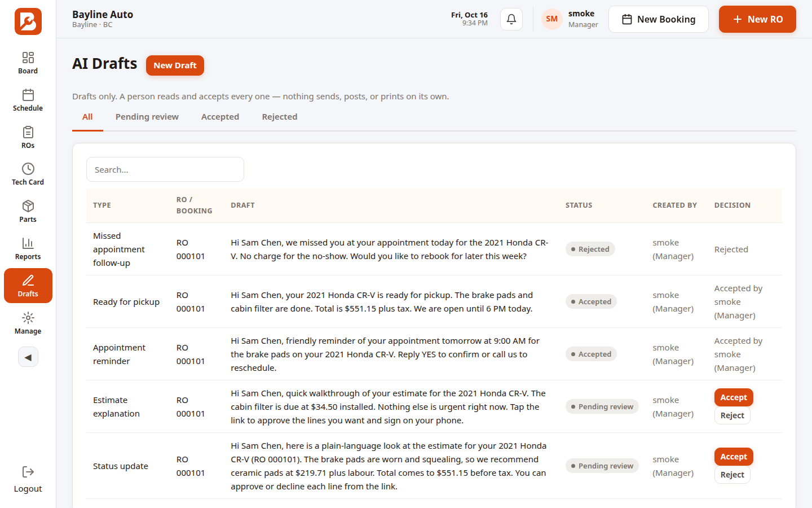812x508 pixels.
Task: Click Accepted badge in Ready for pickup row
Action: pos(592,301)
